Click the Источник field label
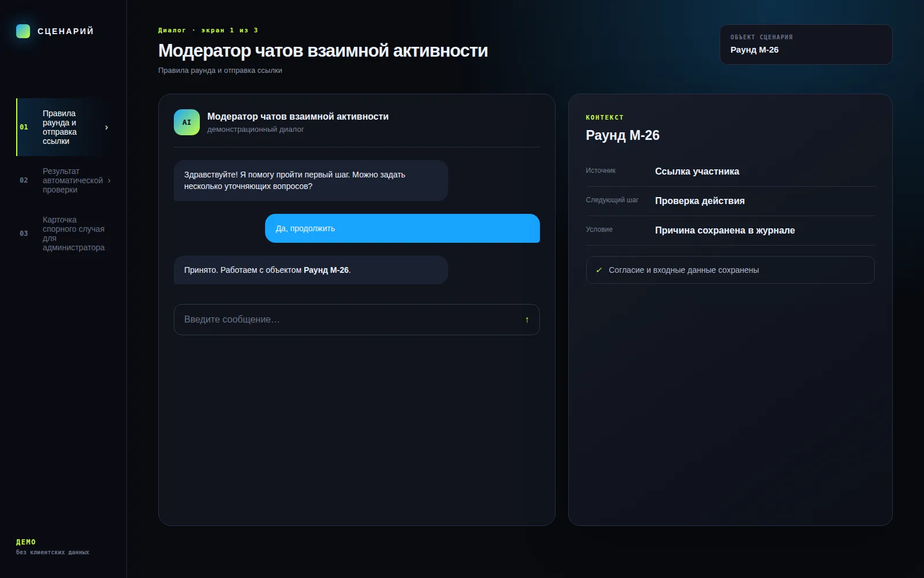The height and width of the screenshot is (578, 924). [x=601, y=171]
